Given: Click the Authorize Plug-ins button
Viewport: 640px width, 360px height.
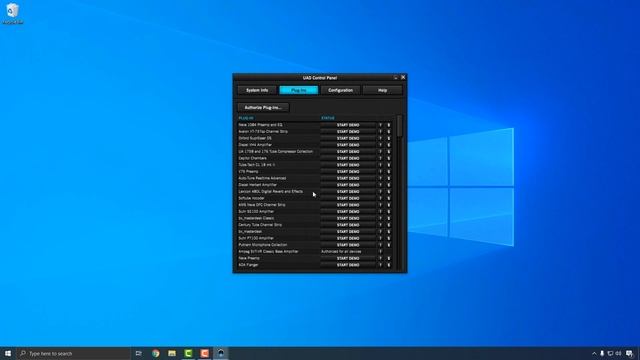Looking at the screenshot, I should 263,107.
